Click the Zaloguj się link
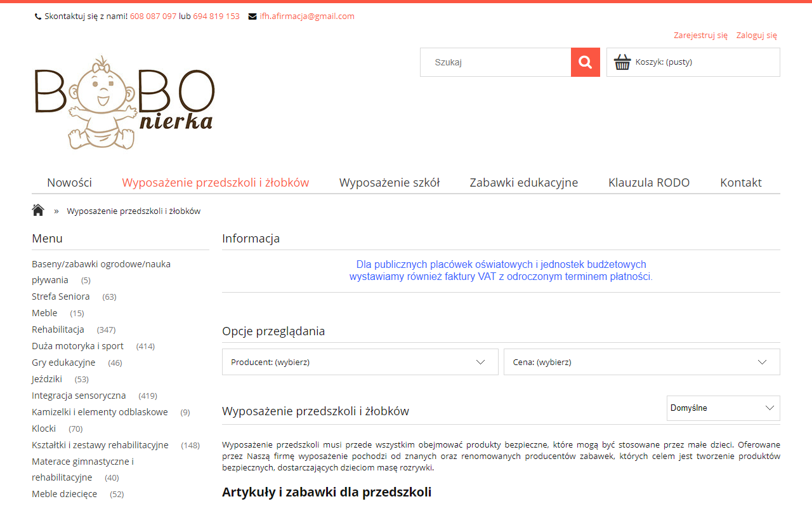This screenshot has width=812, height=506. click(x=756, y=35)
